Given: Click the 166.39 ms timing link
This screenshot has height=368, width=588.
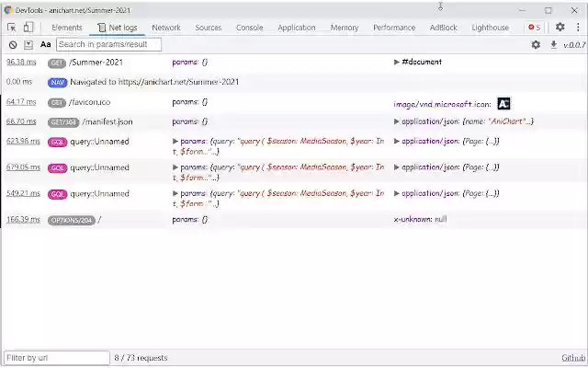Looking at the screenshot, I should (x=23, y=219).
